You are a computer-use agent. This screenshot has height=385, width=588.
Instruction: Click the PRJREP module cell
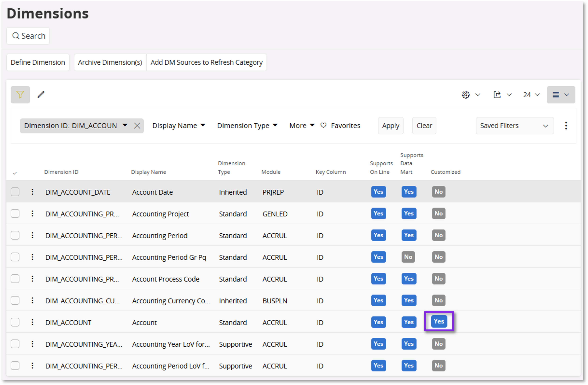click(273, 192)
